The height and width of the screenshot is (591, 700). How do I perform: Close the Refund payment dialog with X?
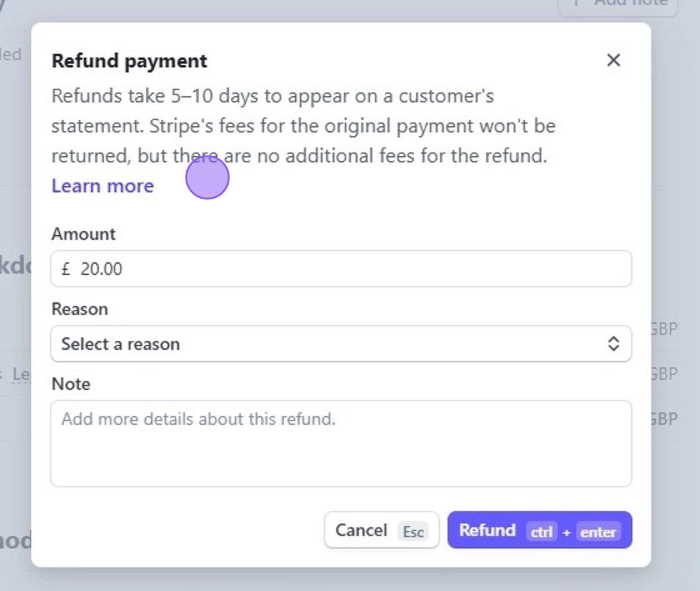click(x=613, y=60)
